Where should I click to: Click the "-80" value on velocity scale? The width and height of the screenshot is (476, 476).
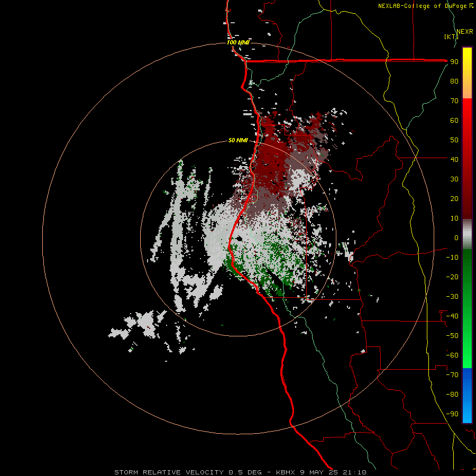coord(452,395)
